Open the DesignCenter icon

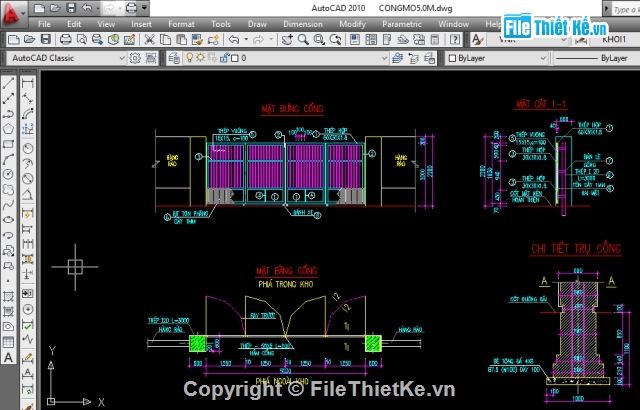point(371,40)
